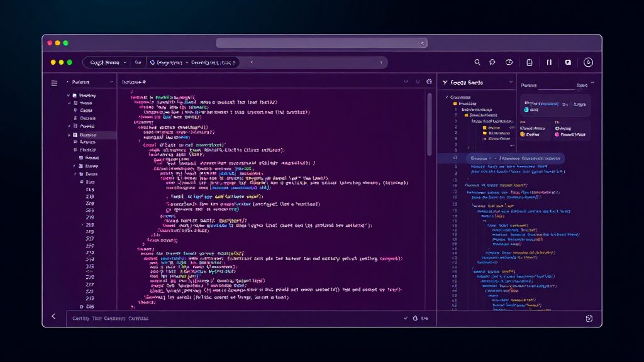Image resolution: width=644 pixels, height=362 pixels.
Task: Click the Y-shaped branch icon in the middle panel header
Action: pyautogui.click(x=445, y=82)
